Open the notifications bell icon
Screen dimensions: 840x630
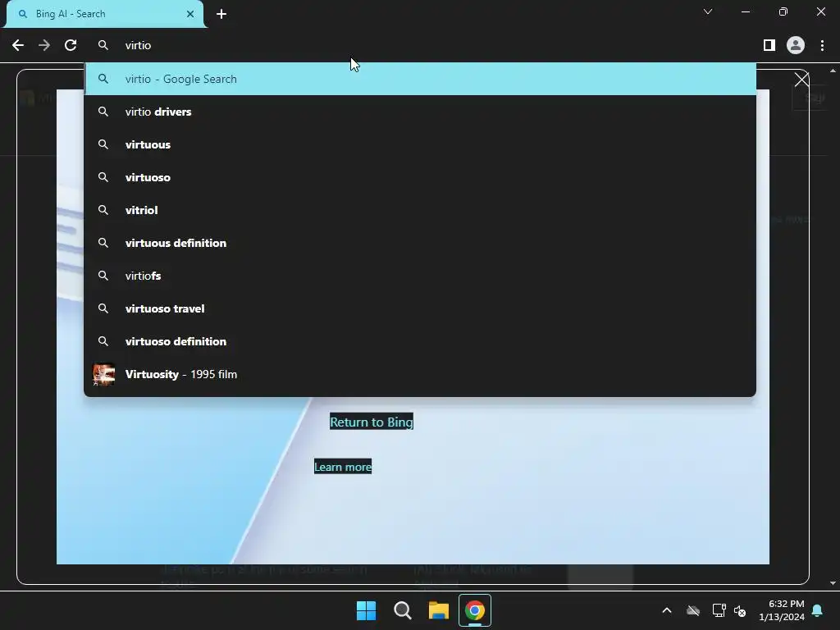818,610
